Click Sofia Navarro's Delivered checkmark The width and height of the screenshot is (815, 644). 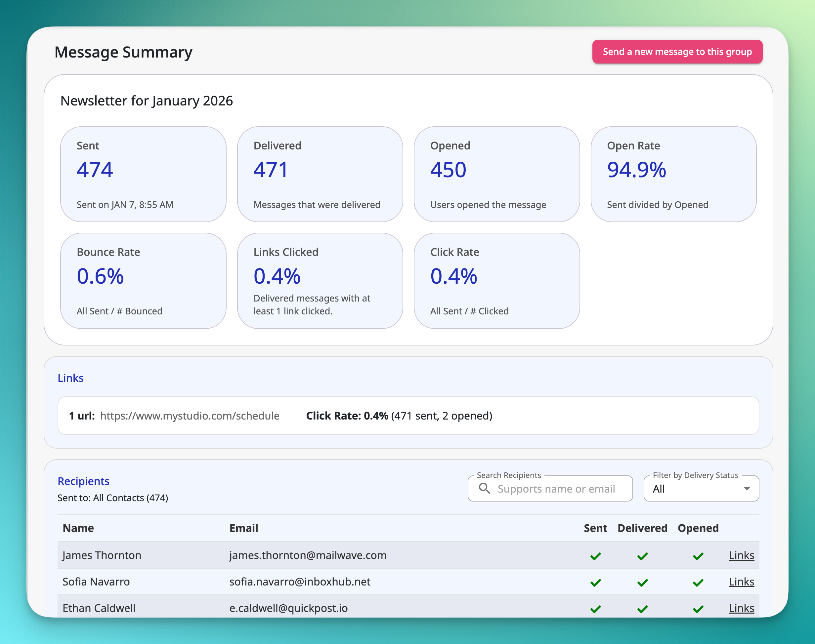(x=642, y=583)
